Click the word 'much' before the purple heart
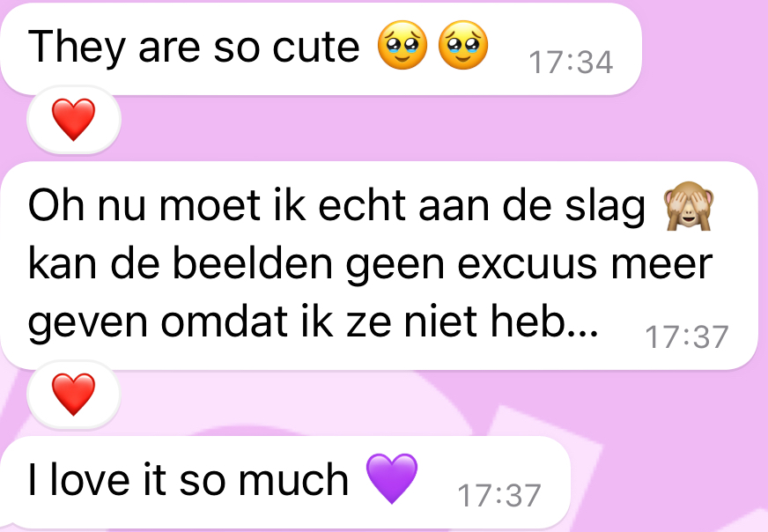The width and height of the screenshot is (768, 532). pyautogui.click(x=293, y=479)
